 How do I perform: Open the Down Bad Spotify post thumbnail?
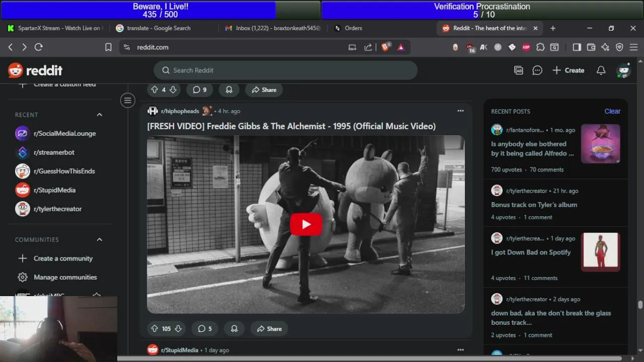pos(601,252)
